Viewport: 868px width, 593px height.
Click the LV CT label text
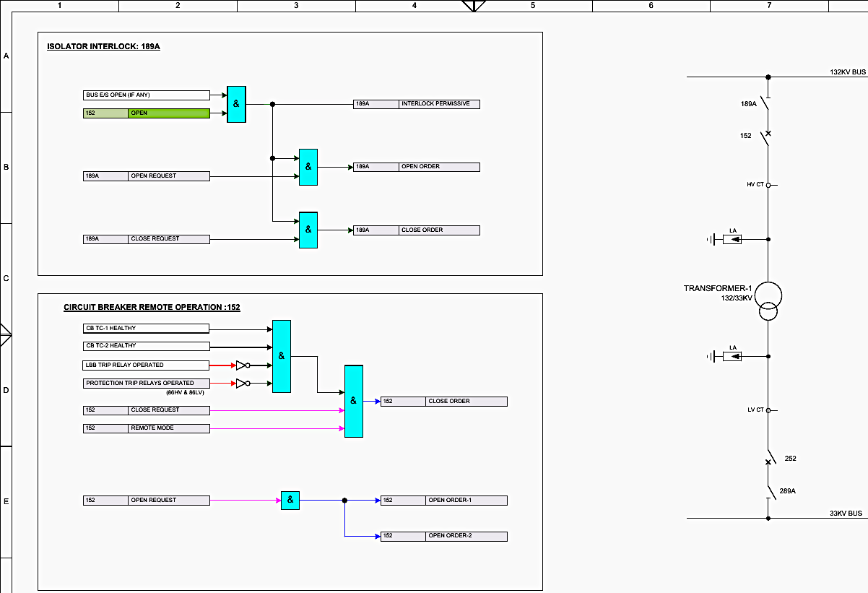click(x=755, y=410)
